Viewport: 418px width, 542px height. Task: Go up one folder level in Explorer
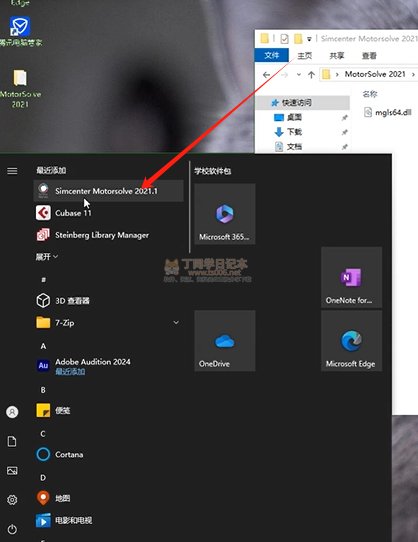point(311,75)
